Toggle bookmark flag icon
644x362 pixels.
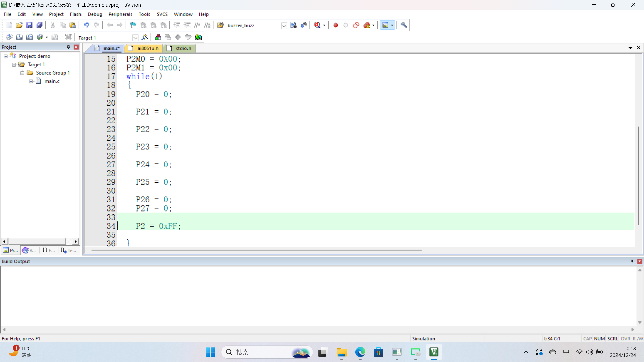click(x=133, y=25)
